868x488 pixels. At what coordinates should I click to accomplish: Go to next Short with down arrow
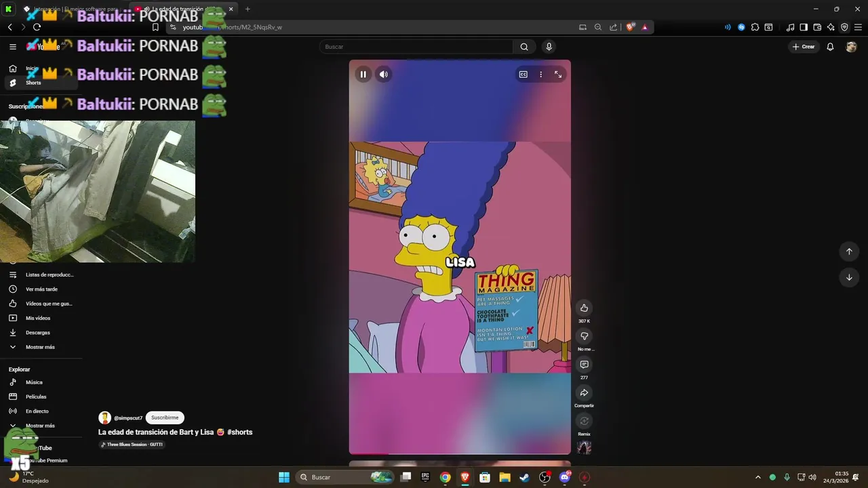point(849,277)
